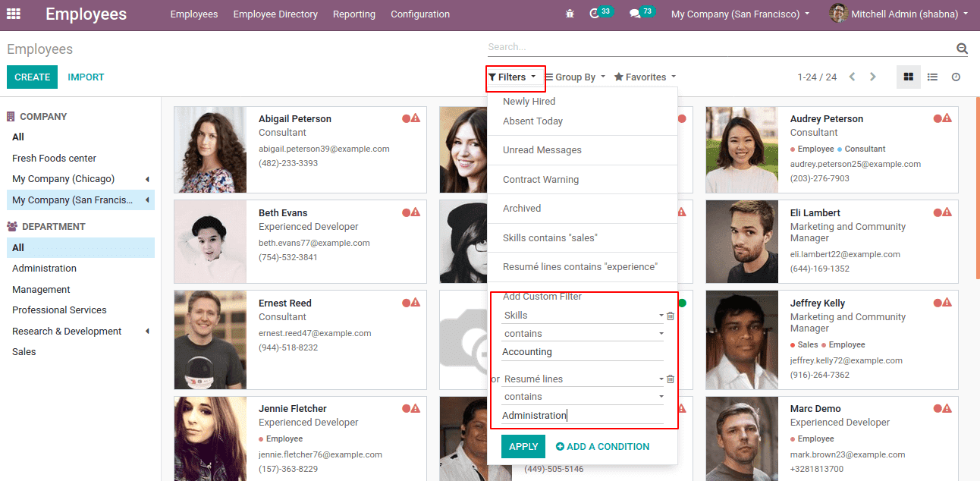Open the Favorites dropdown

pyautogui.click(x=645, y=77)
